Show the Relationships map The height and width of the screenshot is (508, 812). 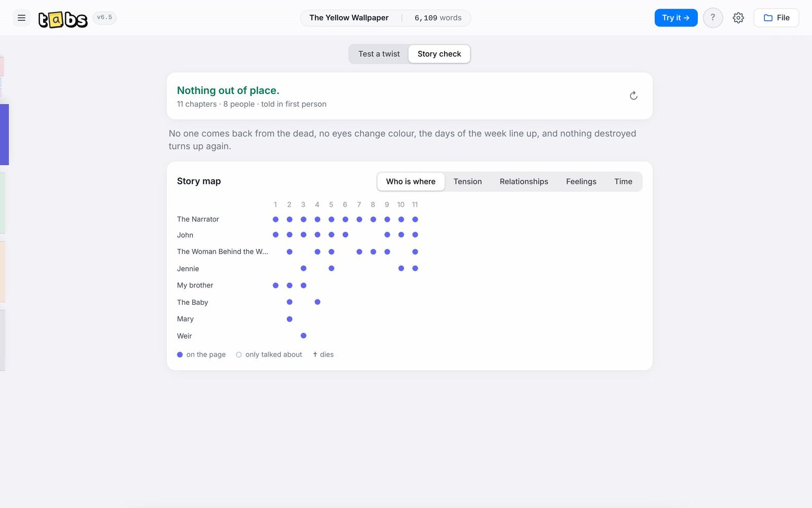point(524,181)
